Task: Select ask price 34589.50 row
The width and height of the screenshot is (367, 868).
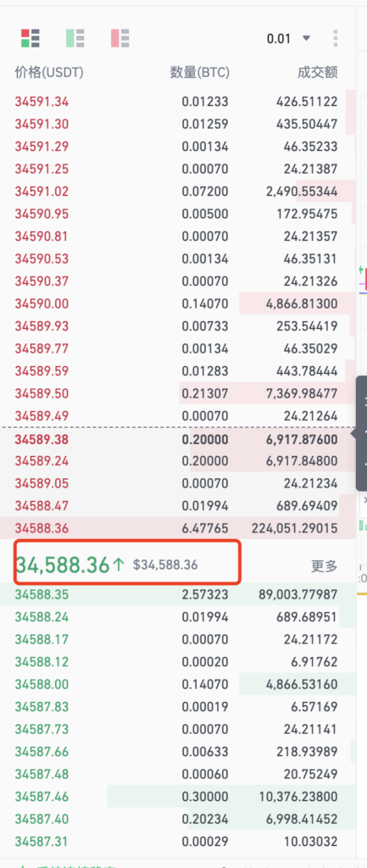Action: (x=177, y=393)
